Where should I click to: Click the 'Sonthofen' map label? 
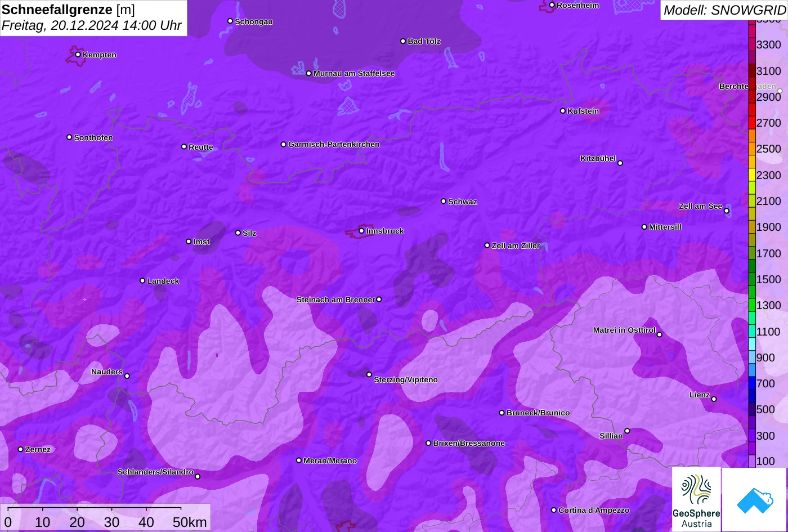tap(93, 137)
